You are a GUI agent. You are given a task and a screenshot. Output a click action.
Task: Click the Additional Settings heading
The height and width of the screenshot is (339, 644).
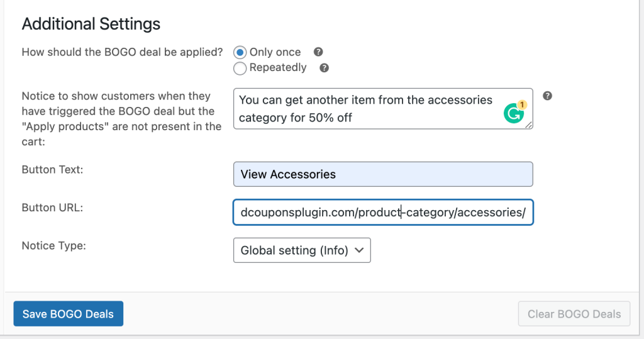click(x=91, y=24)
